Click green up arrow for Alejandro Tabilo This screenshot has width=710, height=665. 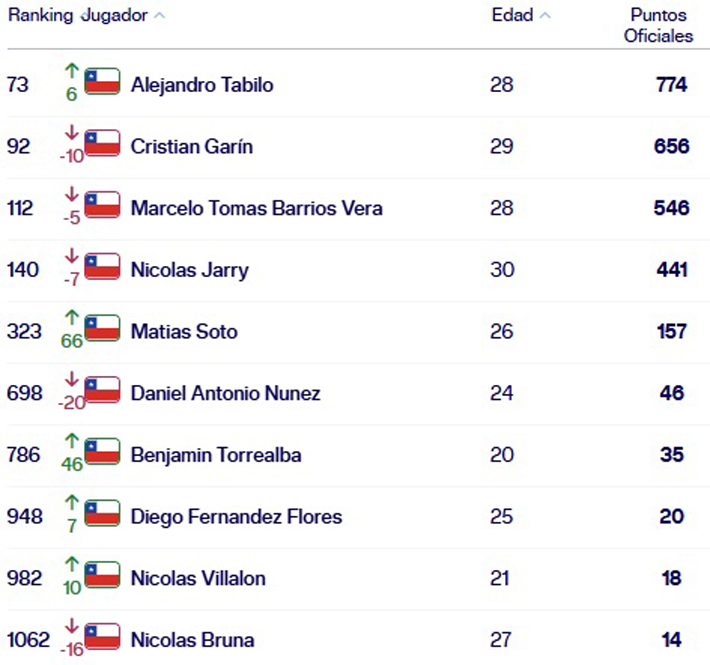tap(71, 70)
